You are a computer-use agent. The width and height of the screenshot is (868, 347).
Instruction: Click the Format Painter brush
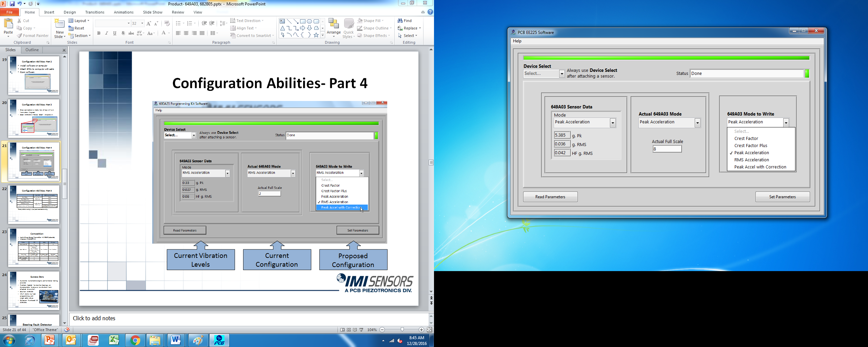tap(33, 36)
